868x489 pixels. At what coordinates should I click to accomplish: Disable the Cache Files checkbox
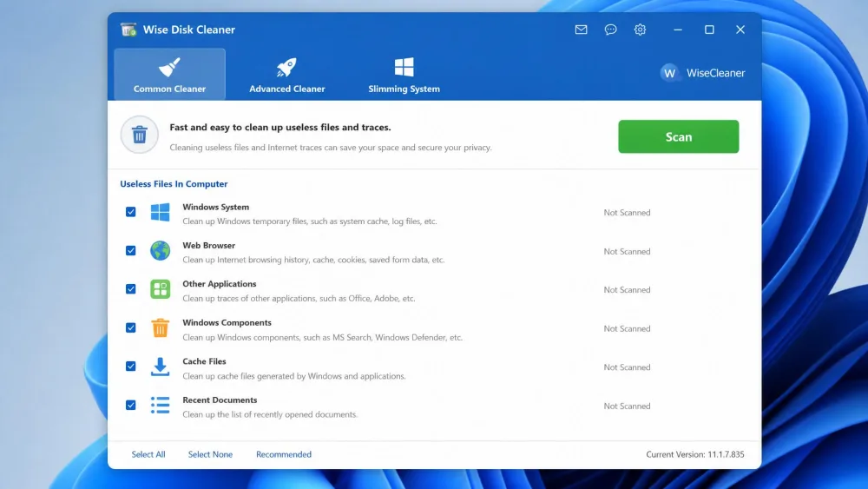click(x=131, y=366)
